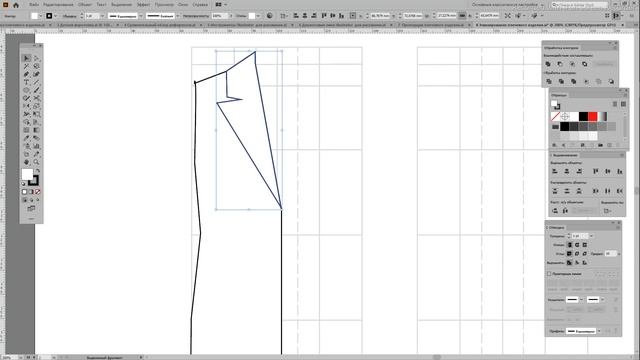The width and height of the screenshot is (640, 360).
Task: Open the graphic style dropdown in control bar
Action: click(258, 16)
